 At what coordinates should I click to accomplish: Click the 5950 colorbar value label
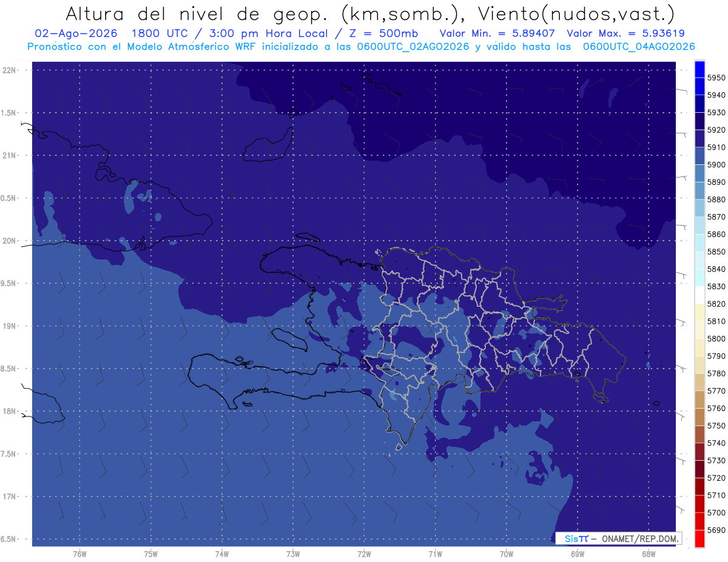716,78
